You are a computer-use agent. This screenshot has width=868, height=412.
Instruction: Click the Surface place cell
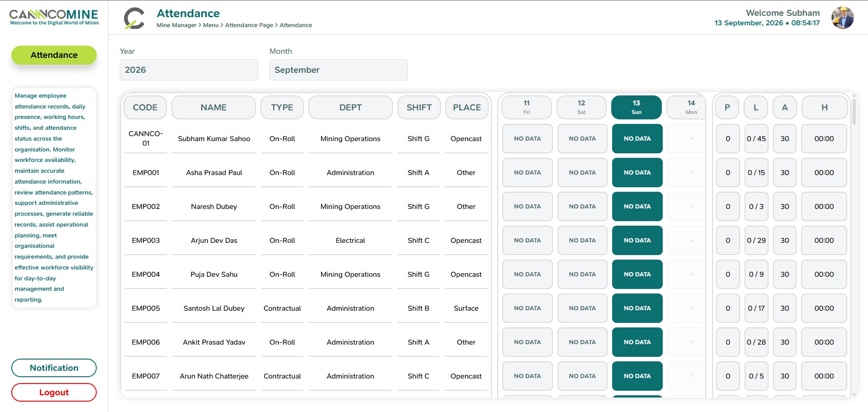pyautogui.click(x=466, y=308)
